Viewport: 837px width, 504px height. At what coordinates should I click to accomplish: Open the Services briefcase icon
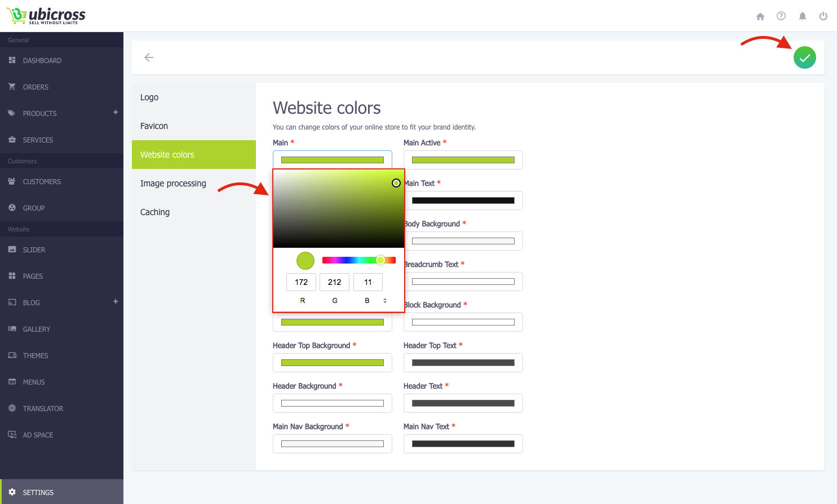[12, 139]
